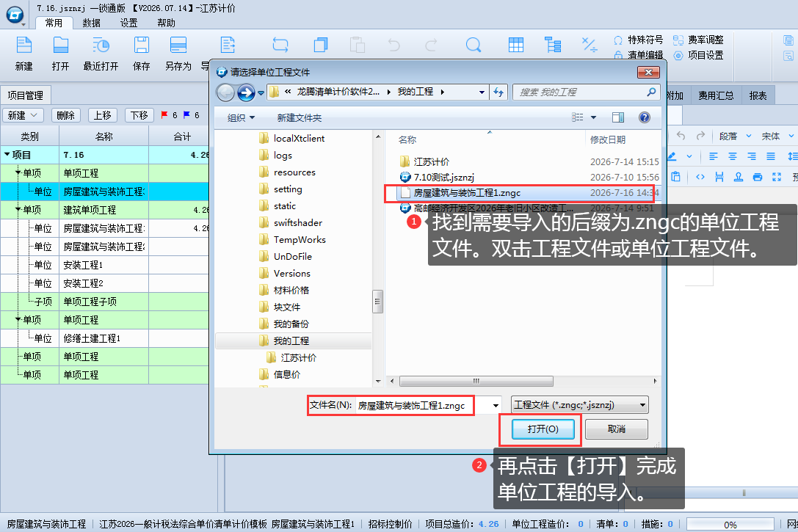
Task: Click the table grid icon in ribbon
Action: [516, 45]
